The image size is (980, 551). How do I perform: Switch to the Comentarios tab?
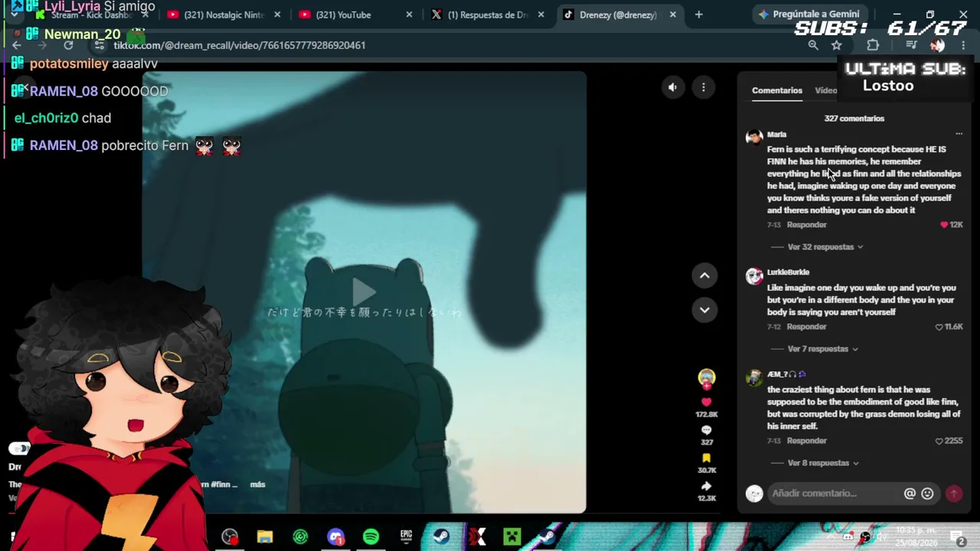pos(777,90)
